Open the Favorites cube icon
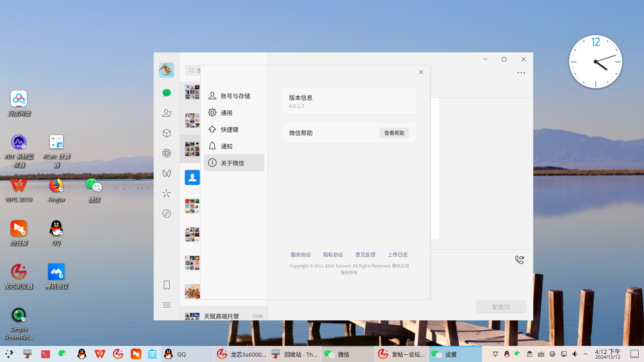Image resolution: width=644 pixels, height=362 pixels. click(167, 133)
